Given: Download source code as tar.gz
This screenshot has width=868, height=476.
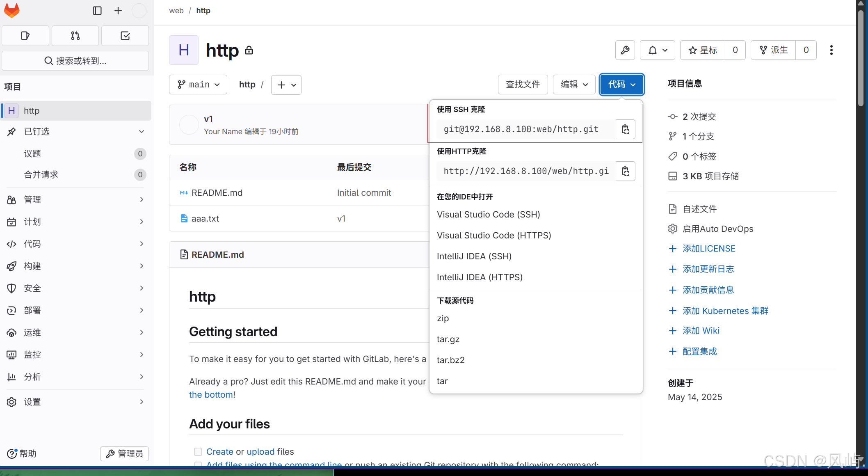Looking at the screenshot, I should coord(448,339).
